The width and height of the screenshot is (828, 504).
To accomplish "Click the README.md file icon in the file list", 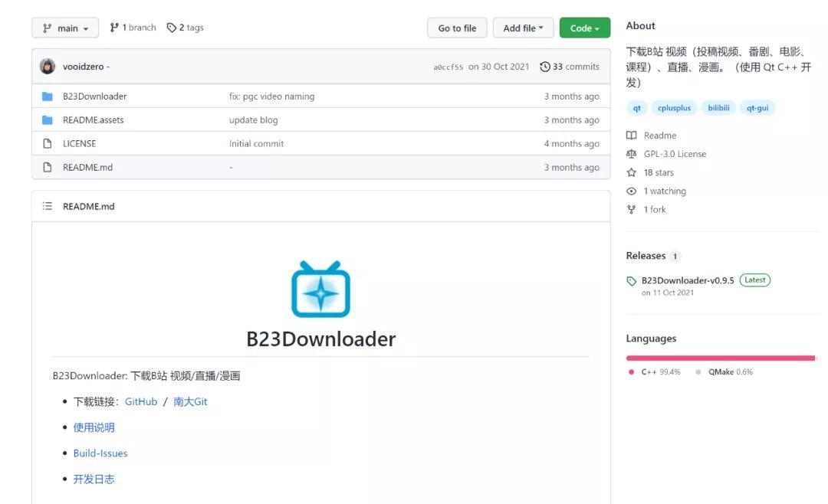I will [x=48, y=167].
